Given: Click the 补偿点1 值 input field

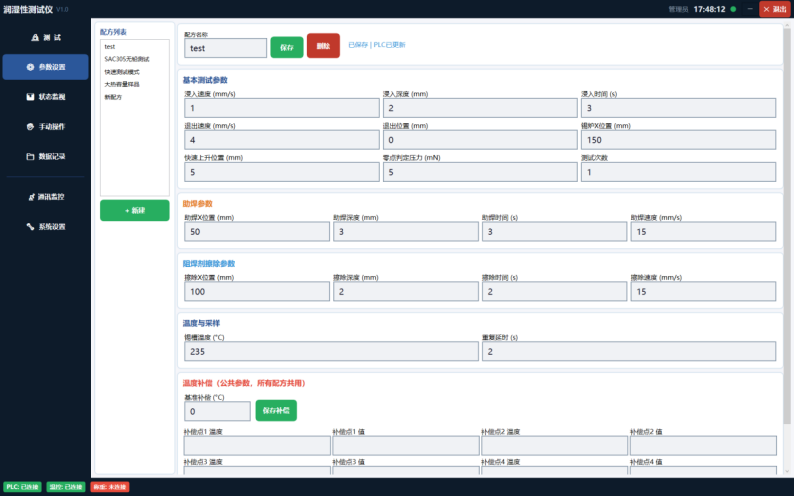Looking at the screenshot, I should pos(406,446).
